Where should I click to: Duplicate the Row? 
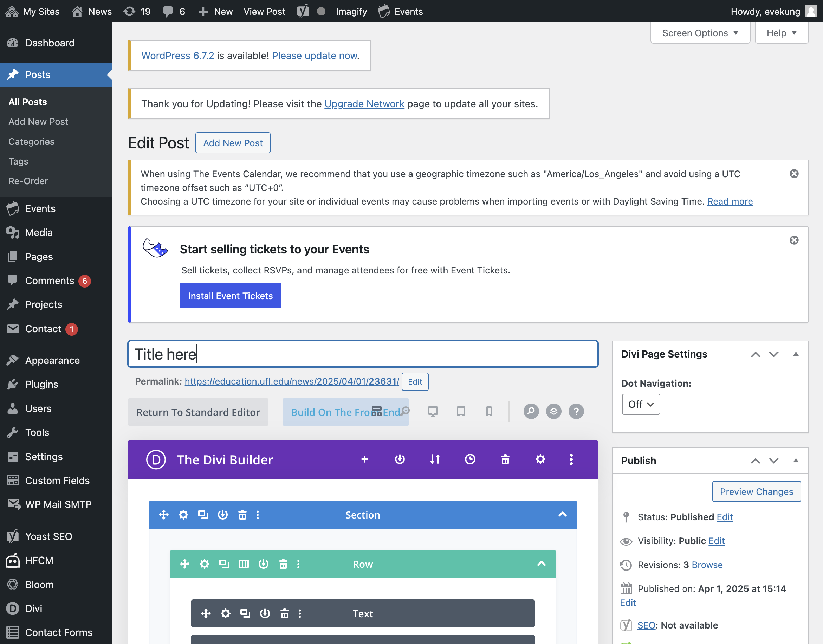224,564
